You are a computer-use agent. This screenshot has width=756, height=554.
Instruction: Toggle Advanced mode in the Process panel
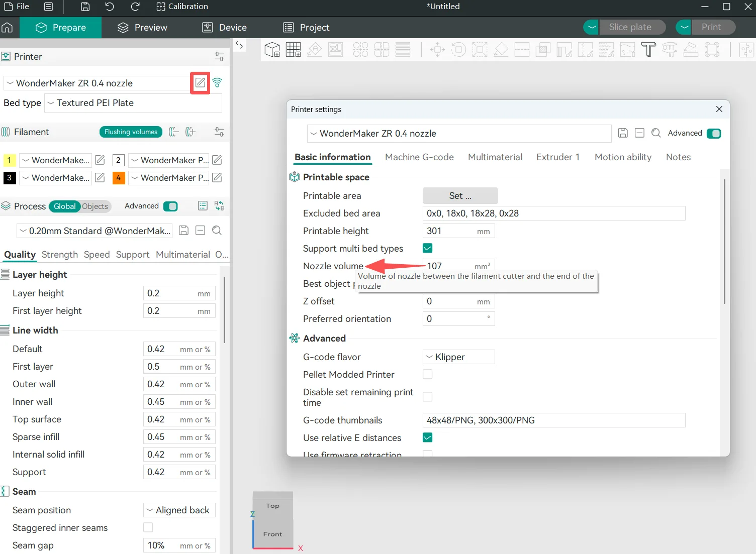tap(170, 206)
